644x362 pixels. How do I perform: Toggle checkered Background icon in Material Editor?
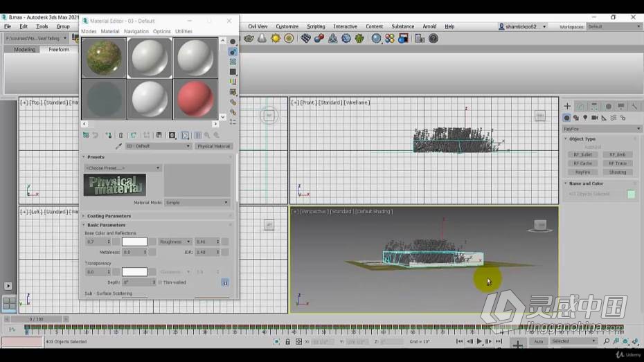tap(233, 62)
